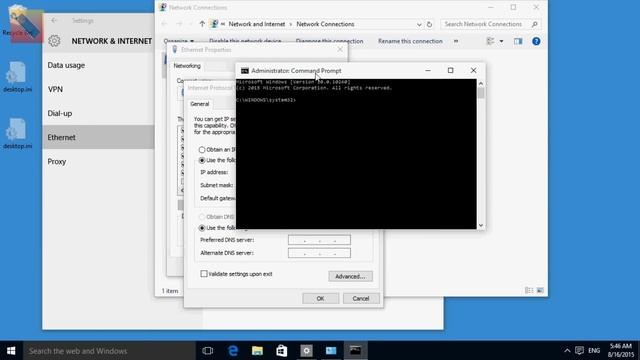The width and height of the screenshot is (640, 360).
Task: Click the Command Prompt scrollbar thumb
Action: point(481,93)
